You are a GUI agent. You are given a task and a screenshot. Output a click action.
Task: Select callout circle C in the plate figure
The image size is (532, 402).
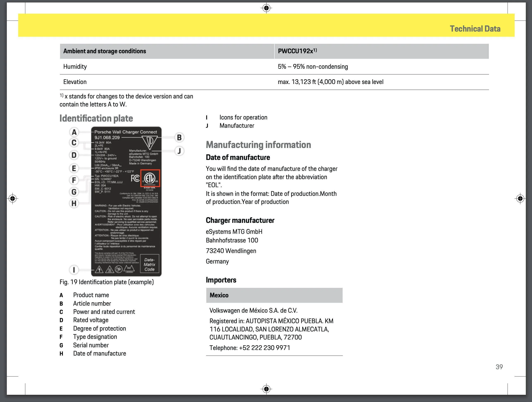click(74, 142)
